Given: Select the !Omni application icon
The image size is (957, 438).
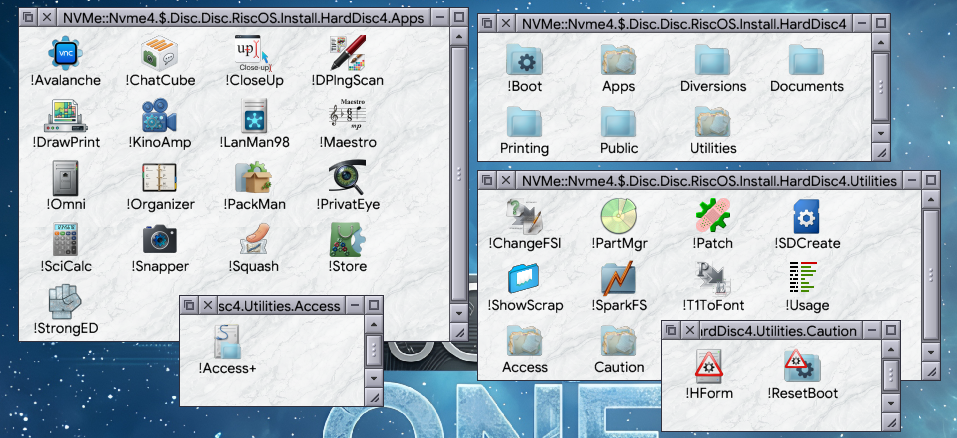Looking at the screenshot, I should (x=65, y=178).
